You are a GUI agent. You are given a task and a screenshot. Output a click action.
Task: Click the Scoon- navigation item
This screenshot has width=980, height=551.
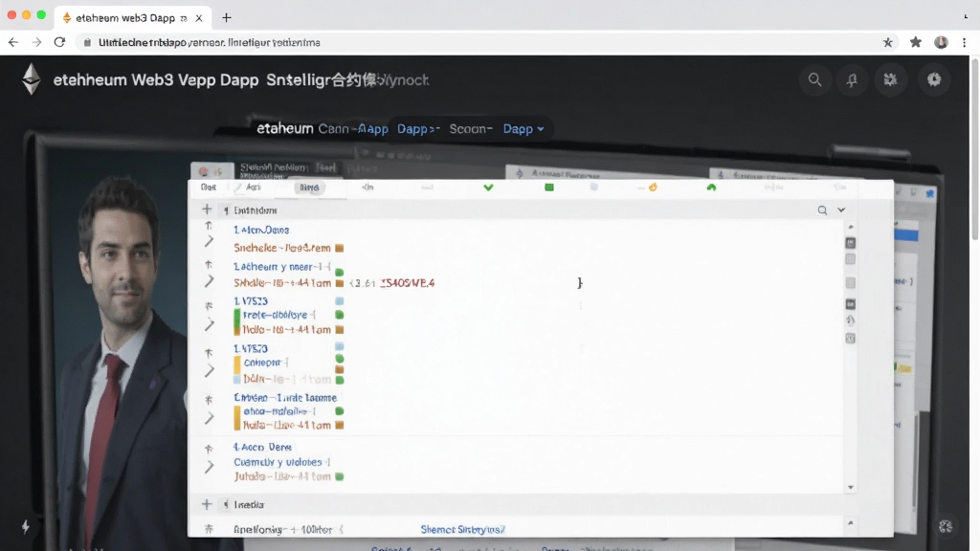[471, 129]
